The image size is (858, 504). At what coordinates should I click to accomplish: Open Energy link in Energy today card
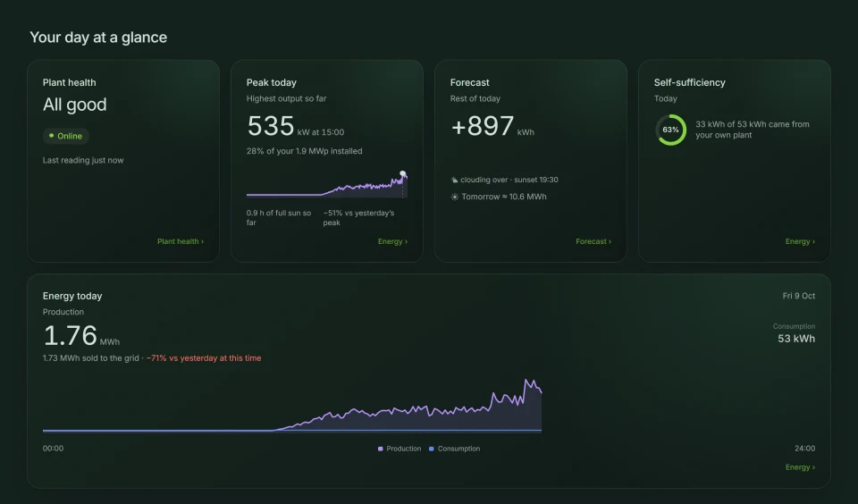(x=800, y=467)
